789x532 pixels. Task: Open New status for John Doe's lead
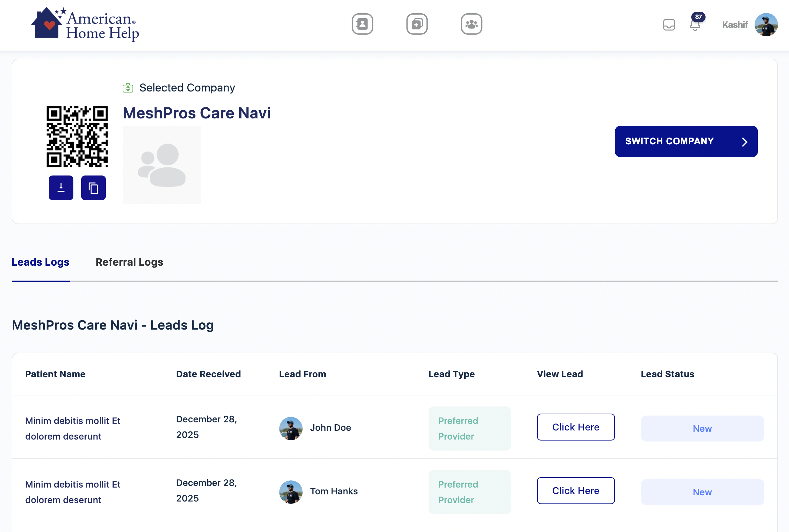[x=702, y=428]
